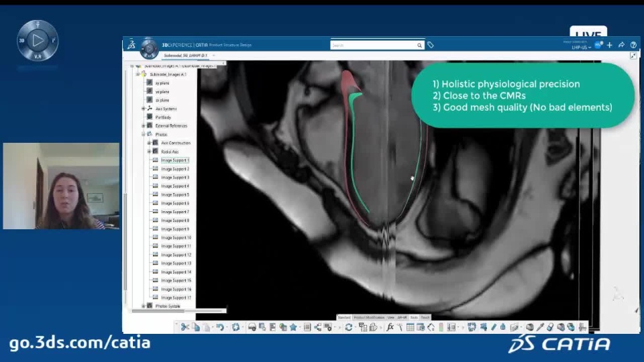Select the blue pencil edit tool
Screen dimensions: 644x362
494,327
